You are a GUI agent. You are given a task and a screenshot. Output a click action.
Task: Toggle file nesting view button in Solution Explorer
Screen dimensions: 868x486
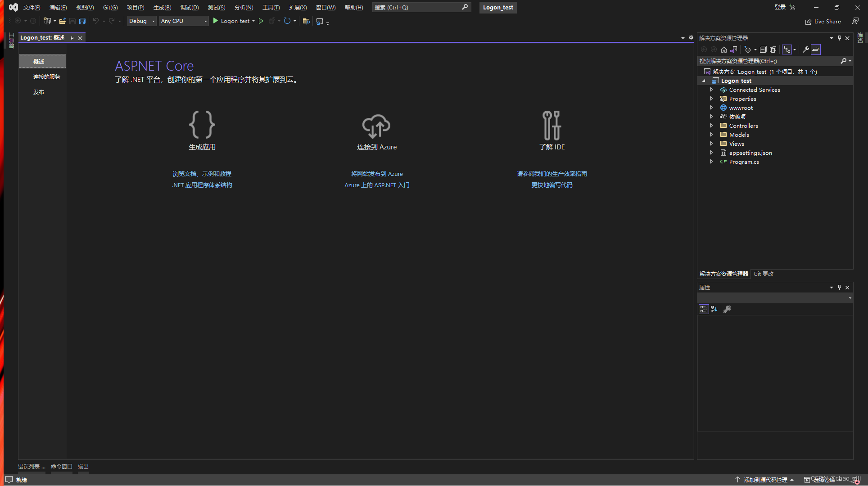click(787, 49)
